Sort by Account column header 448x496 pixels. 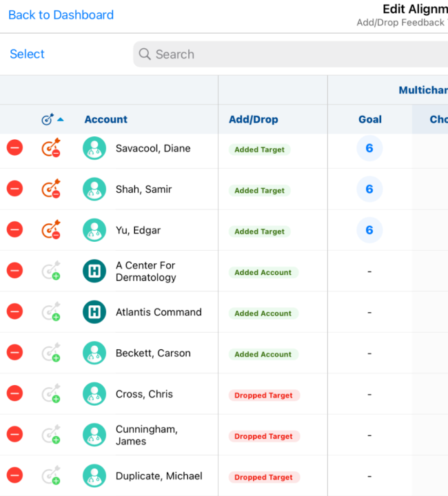105,119
